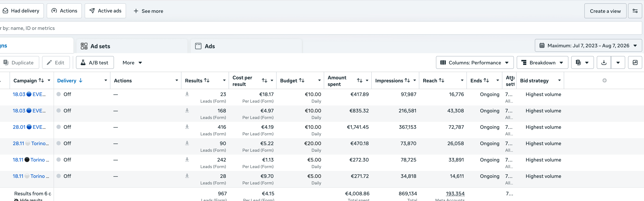
Task: Toggle delivery for the €1,741.45 campaign
Action: pyautogui.click(x=59, y=127)
